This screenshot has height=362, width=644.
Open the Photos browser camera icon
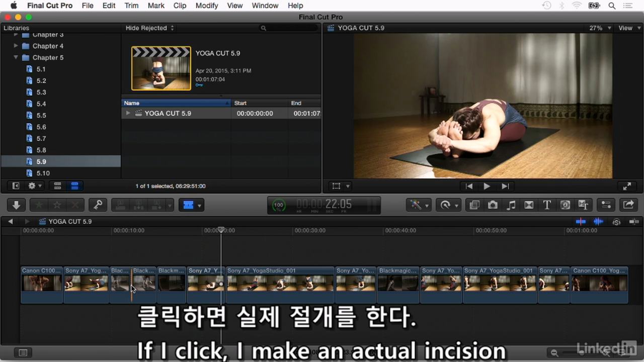[493, 205]
